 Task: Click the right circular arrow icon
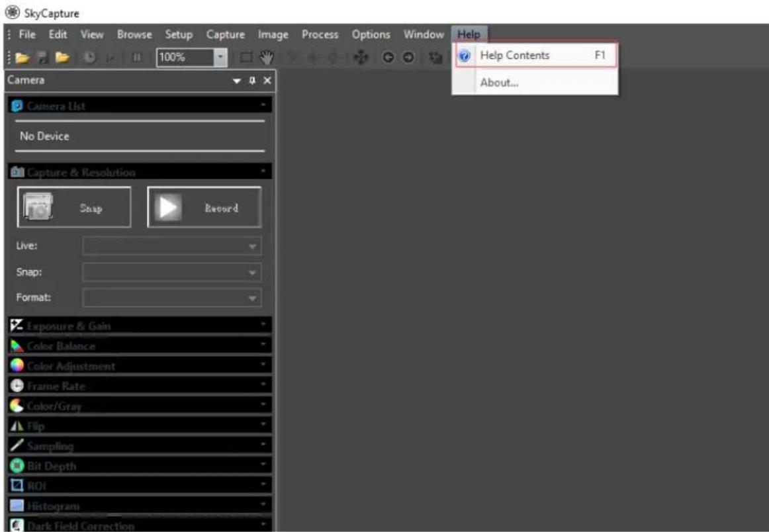click(x=408, y=58)
